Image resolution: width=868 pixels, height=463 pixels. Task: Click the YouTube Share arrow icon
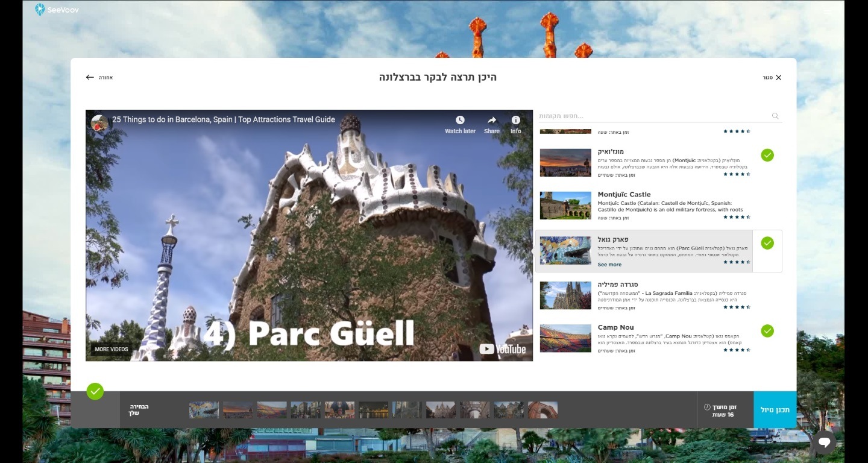(x=492, y=120)
